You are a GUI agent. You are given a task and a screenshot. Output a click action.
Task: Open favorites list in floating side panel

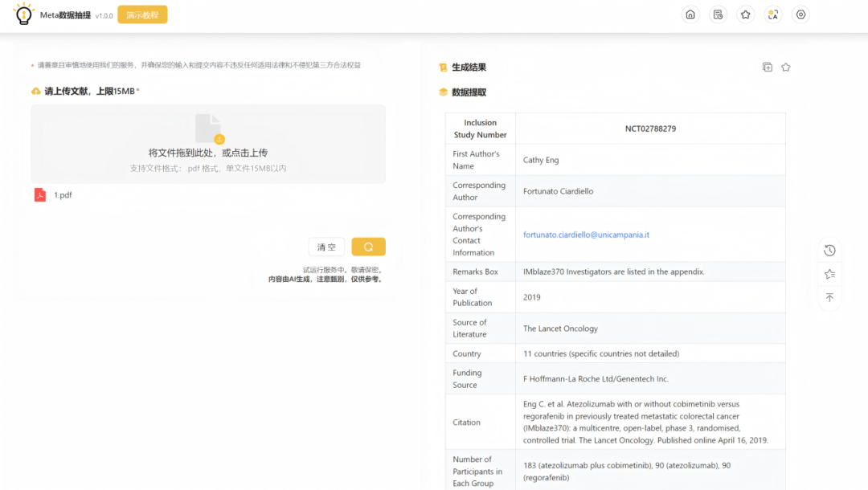point(830,275)
